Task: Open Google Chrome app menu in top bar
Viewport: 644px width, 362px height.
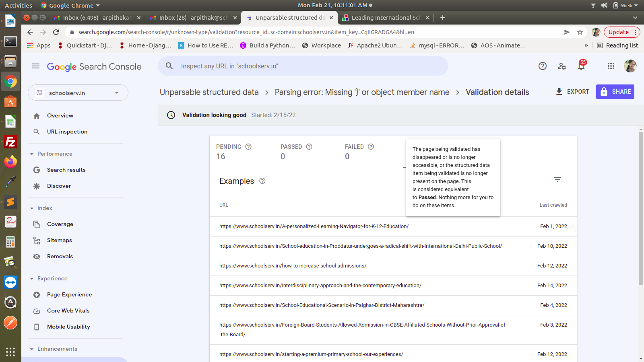Action: (x=70, y=5)
